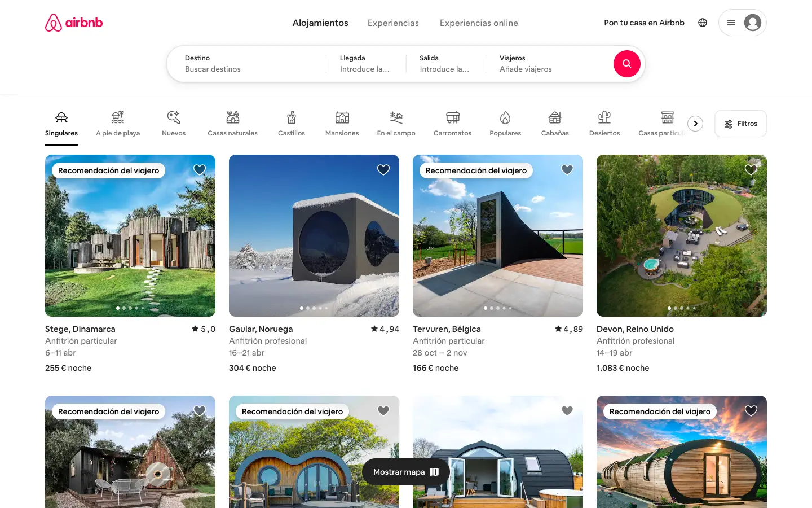
Task: Switch to the Experiencias online tab
Action: click(x=479, y=23)
